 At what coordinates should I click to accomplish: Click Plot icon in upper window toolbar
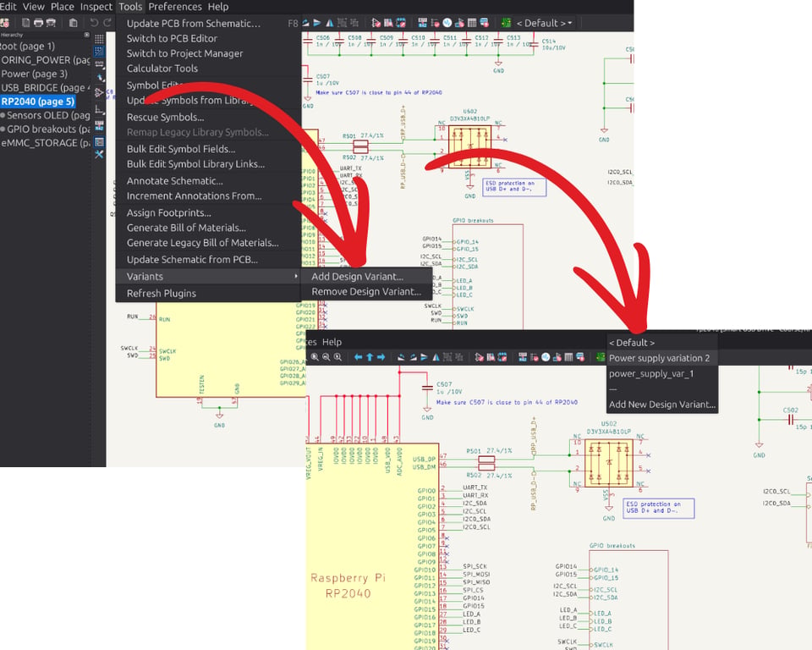coord(51,23)
